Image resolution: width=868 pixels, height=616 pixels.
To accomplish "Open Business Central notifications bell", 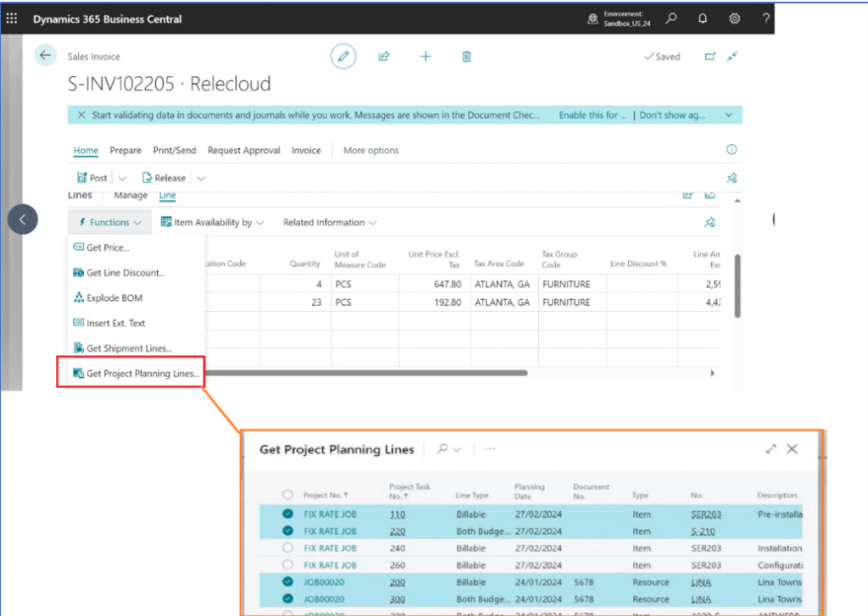I will 702,18.
